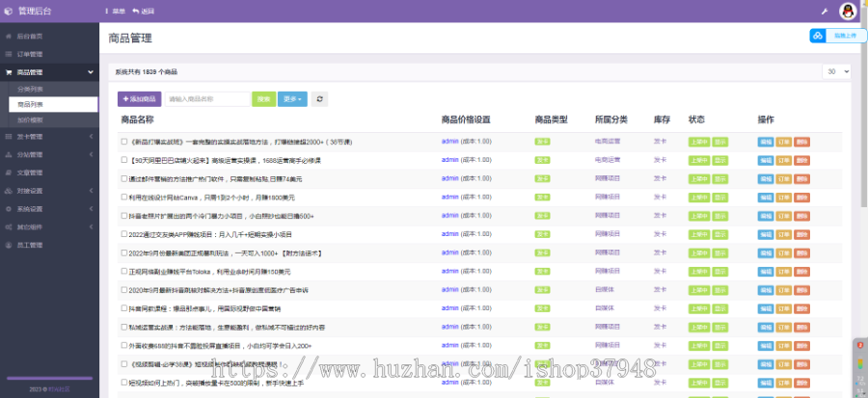Tick checkbox for the Canva product row
868x398 pixels.
(x=124, y=197)
